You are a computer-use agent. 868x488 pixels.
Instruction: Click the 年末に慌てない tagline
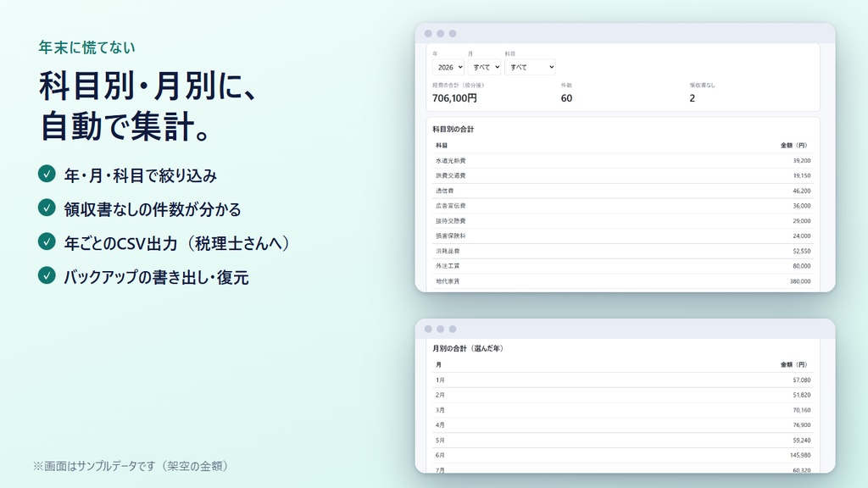pyautogui.click(x=87, y=47)
